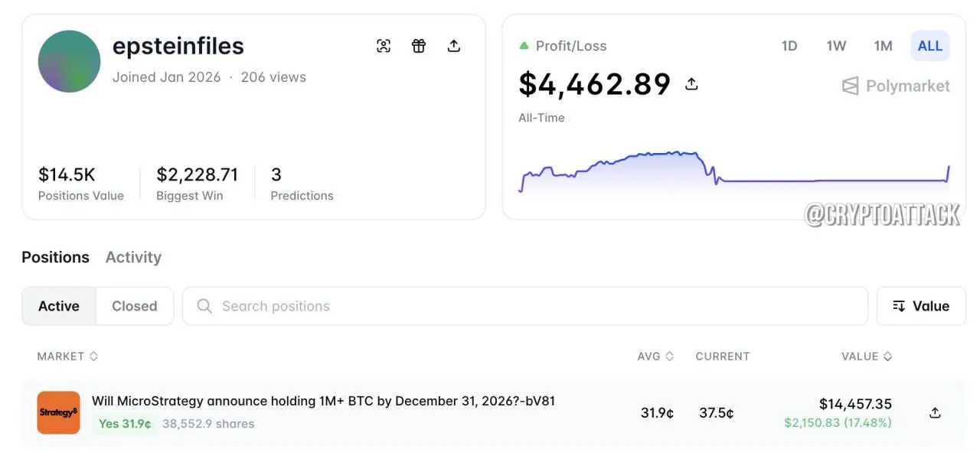The height and width of the screenshot is (459, 980).
Task: Open the Value sort dropdown
Action: 921,306
